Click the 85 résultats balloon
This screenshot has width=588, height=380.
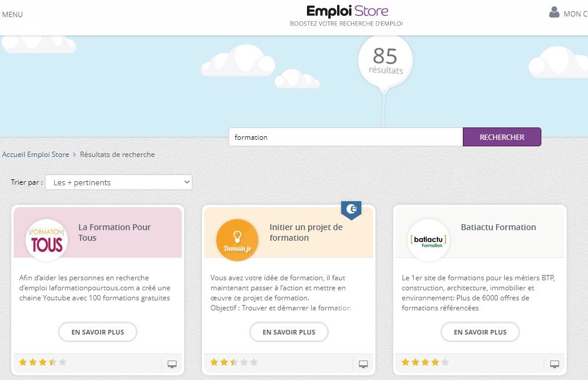point(385,62)
